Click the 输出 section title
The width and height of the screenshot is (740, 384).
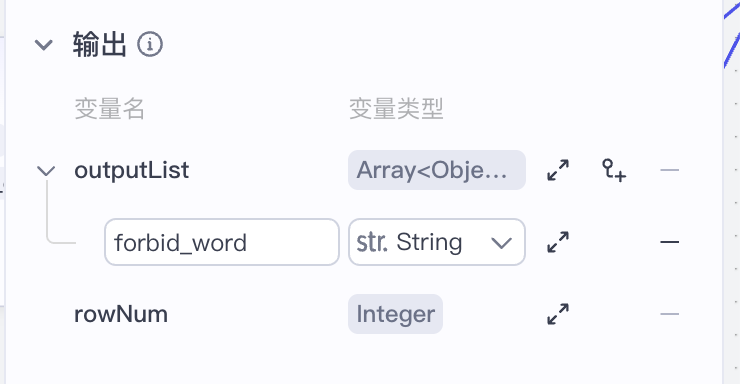click(x=100, y=44)
